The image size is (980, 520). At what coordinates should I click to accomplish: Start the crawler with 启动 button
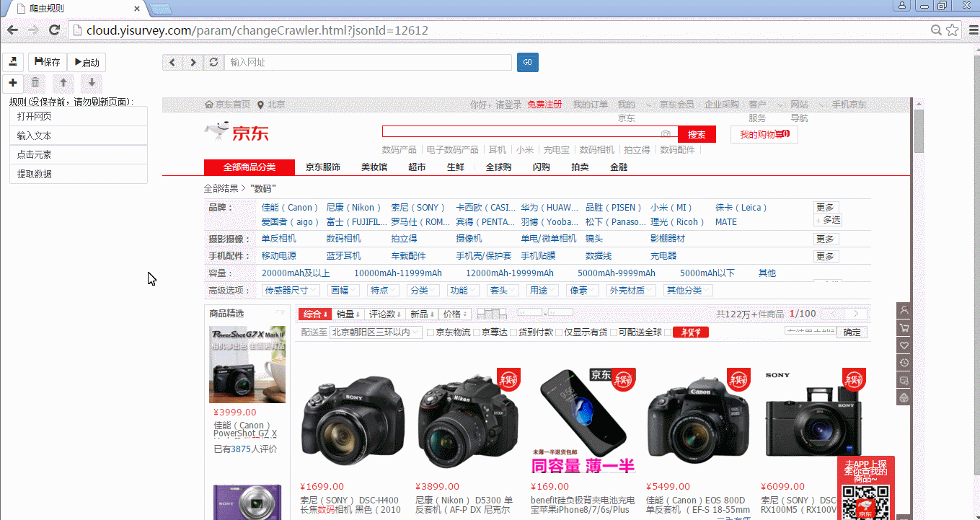pos(87,62)
